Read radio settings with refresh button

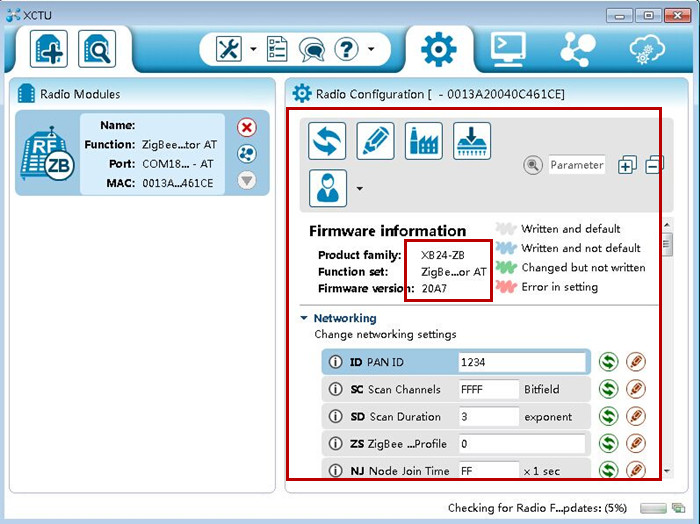[x=327, y=141]
